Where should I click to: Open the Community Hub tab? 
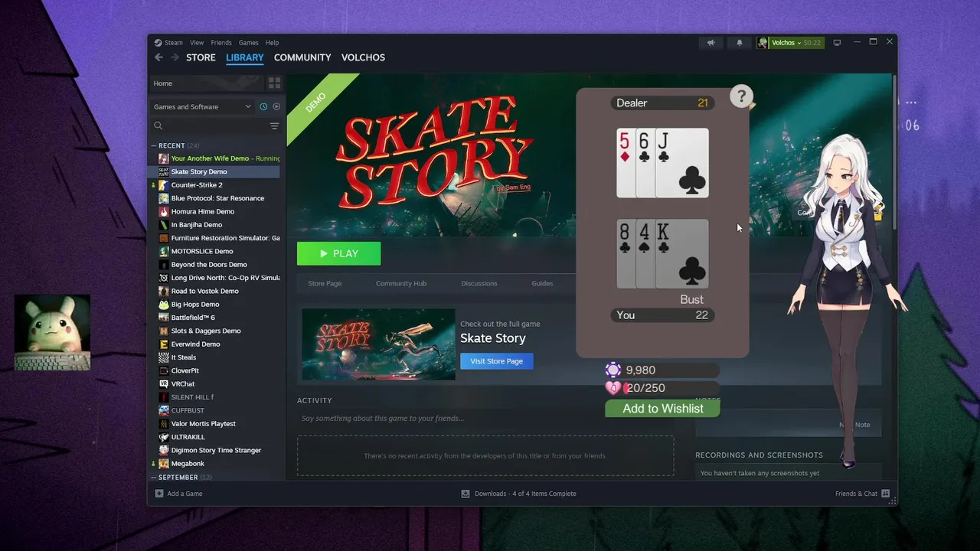click(x=401, y=283)
